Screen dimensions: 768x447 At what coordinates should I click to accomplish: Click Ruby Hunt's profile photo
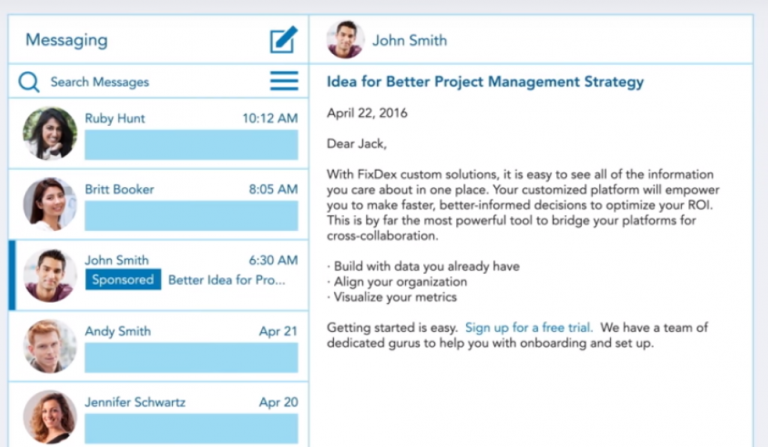(x=49, y=134)
